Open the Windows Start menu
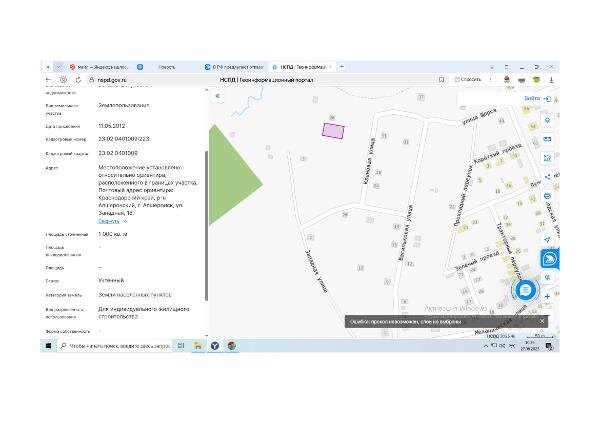Image resolution: width=600 pixels, height=424 pixels. point(48,346)
